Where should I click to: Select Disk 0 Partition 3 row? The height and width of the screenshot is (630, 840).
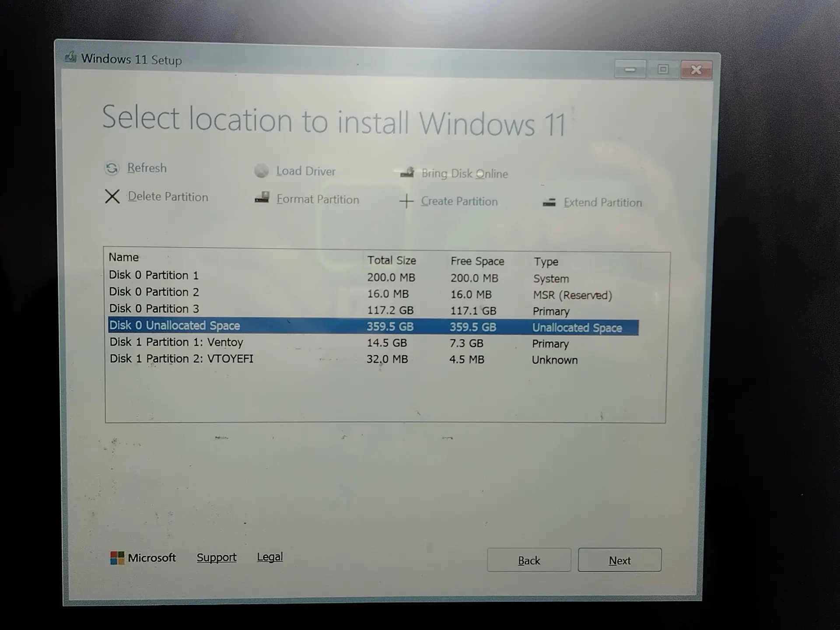pyautogui.click(x=373, y=309)
